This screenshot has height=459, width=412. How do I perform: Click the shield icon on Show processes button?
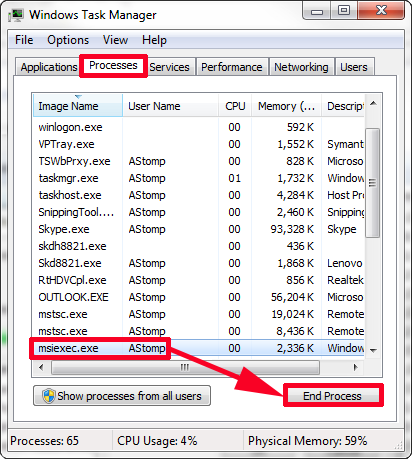tap(49, 396)
